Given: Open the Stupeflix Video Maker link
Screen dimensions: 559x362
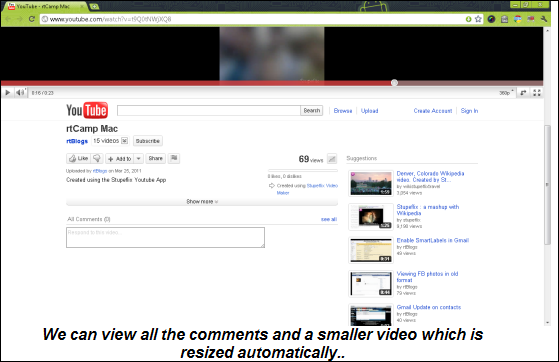Looking at the screenshot, I should point(307,189).
